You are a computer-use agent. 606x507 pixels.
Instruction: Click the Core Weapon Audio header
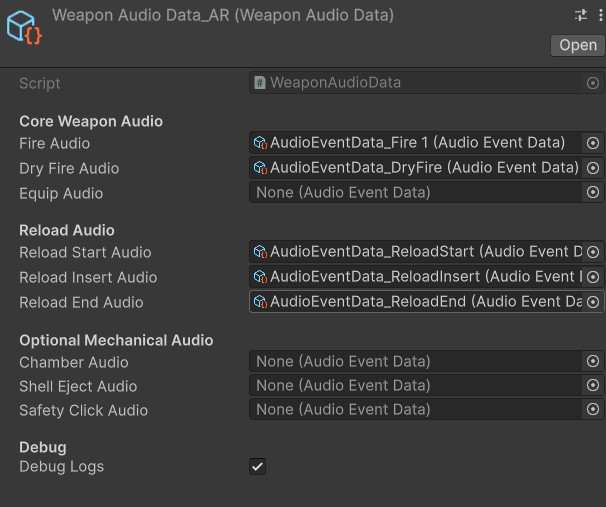(91, 122)
